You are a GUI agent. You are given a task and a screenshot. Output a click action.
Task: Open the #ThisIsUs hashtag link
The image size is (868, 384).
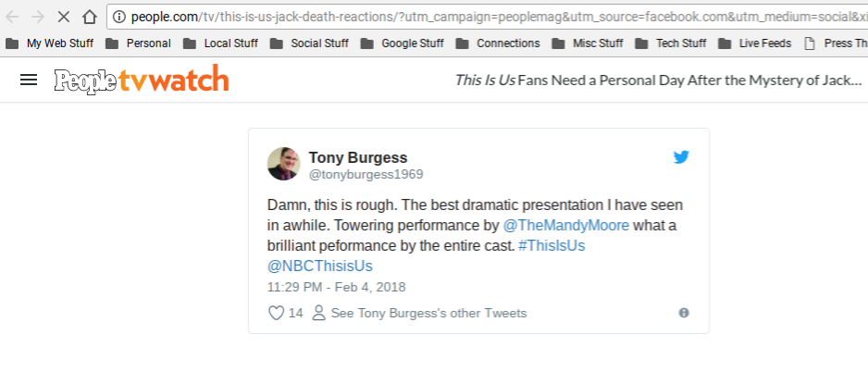552,246
